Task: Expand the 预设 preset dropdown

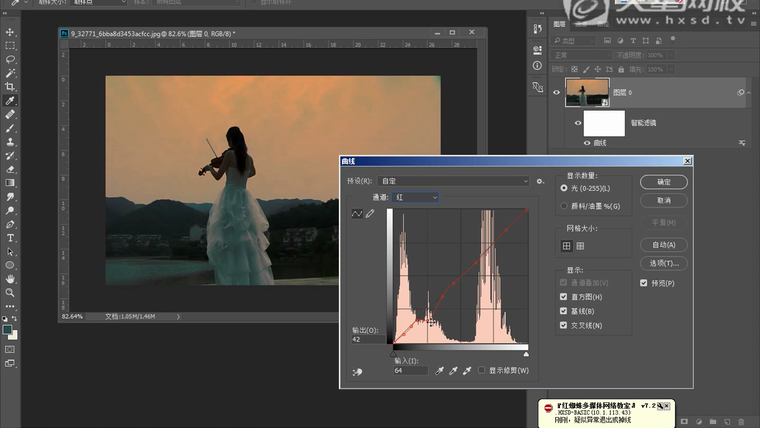Action: tap(453, 181)
